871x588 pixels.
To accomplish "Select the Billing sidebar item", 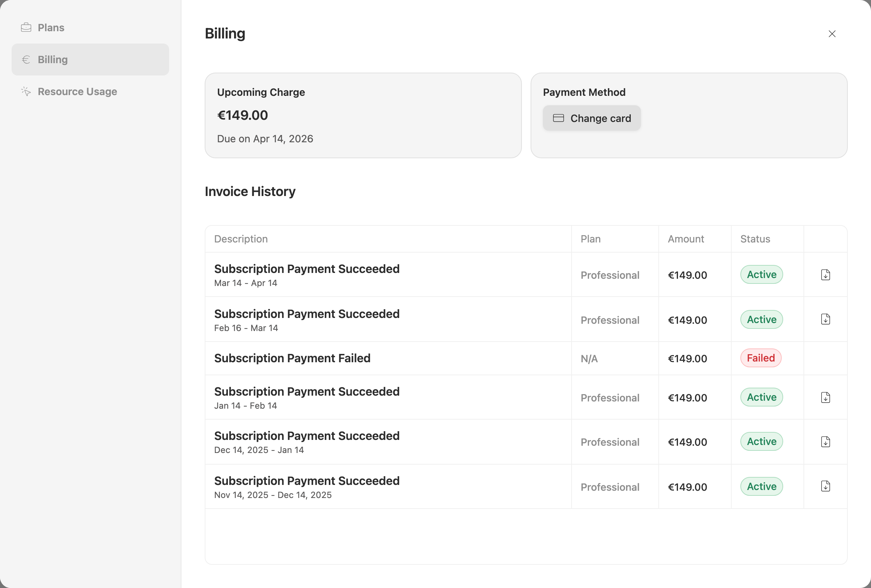I will [90, 60].
